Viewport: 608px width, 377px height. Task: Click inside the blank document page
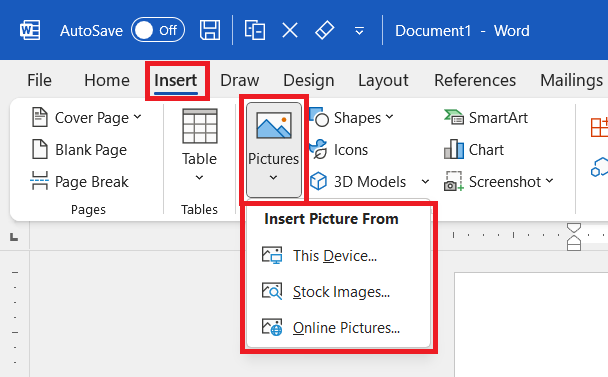(x=531, y=325)
